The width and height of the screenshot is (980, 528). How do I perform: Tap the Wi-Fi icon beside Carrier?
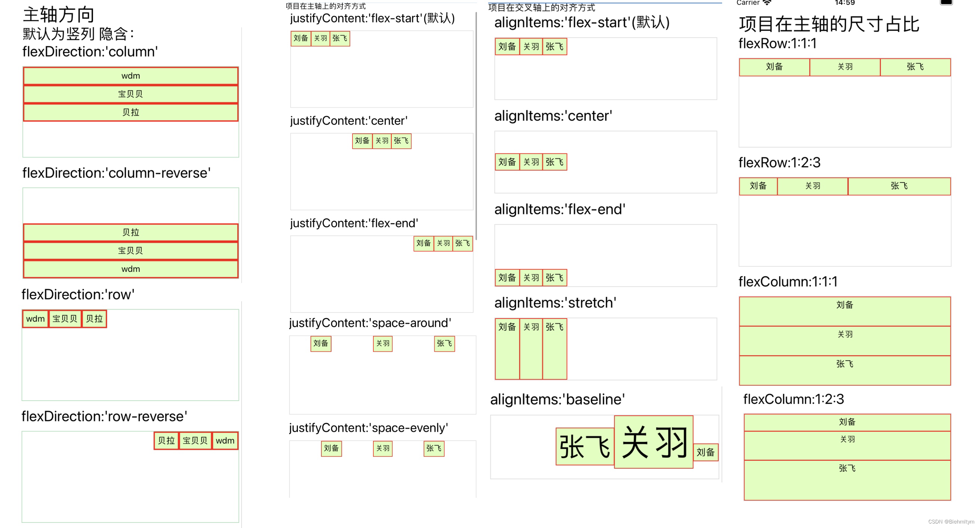[x=767, y=2]
